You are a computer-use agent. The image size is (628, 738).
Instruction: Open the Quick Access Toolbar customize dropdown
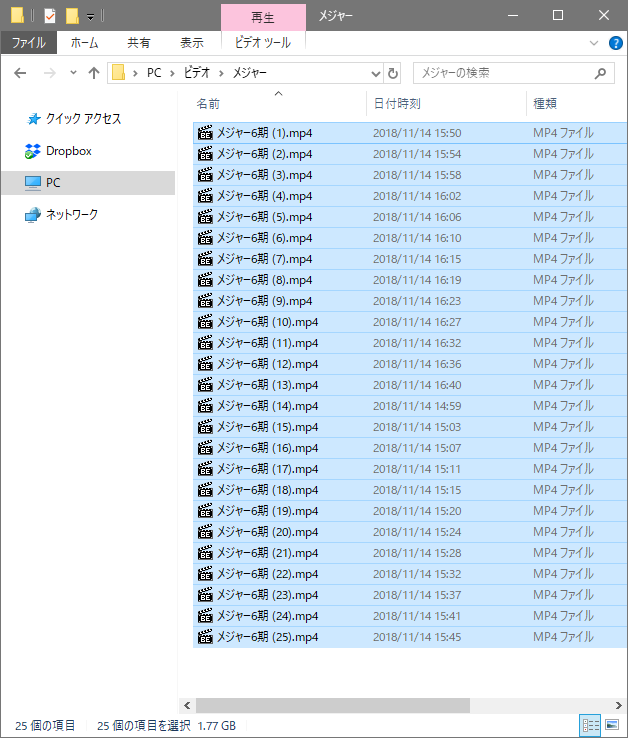[90, 16]
